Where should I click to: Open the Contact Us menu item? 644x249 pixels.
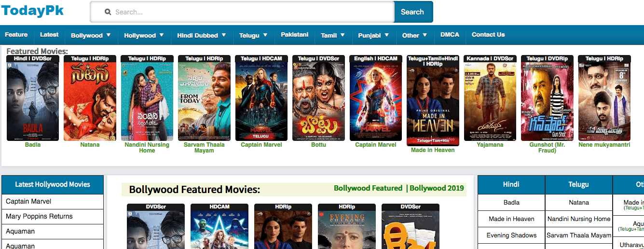click(488, 35)
